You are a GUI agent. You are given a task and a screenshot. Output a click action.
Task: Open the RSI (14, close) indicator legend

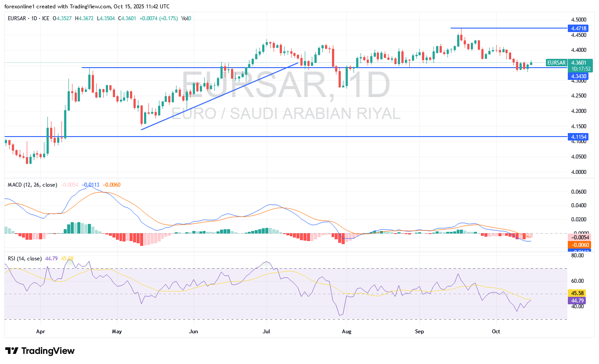tap(25, 259)
